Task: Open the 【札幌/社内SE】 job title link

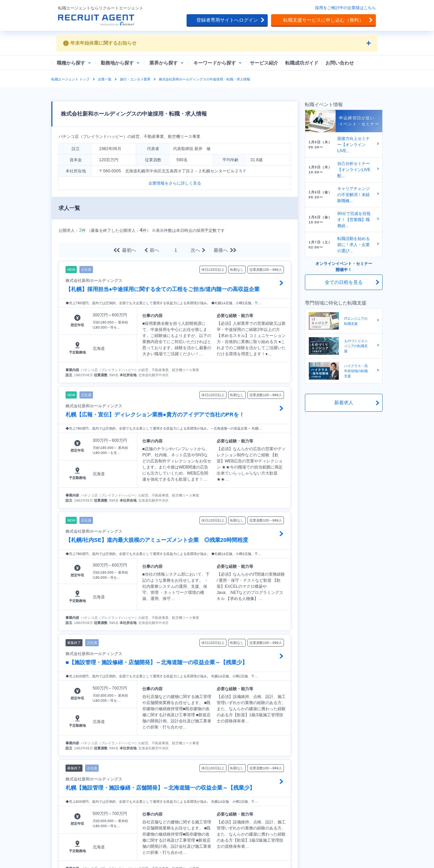Action: (157, 540)
